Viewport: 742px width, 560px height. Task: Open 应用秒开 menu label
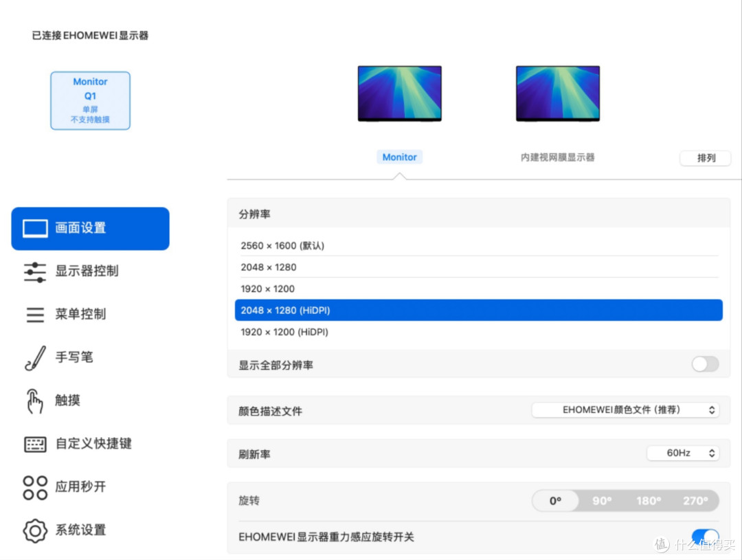pyautogui.click(x=80, y=486)
